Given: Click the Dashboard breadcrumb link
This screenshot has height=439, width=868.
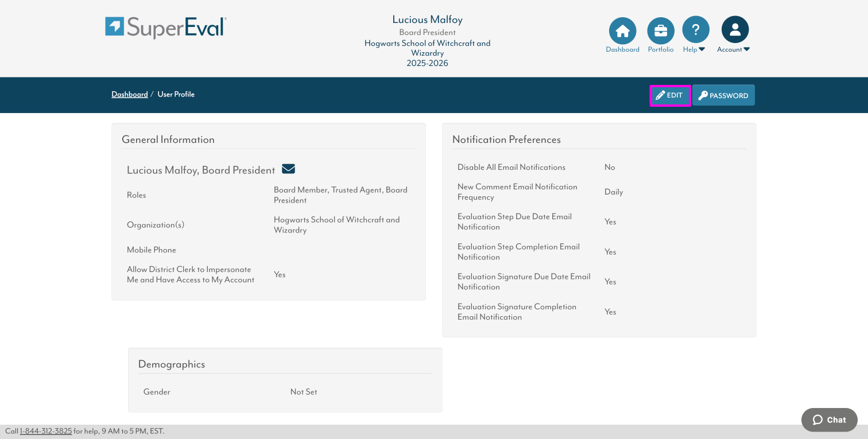Looking at the screenshot, I should point(130,94).
